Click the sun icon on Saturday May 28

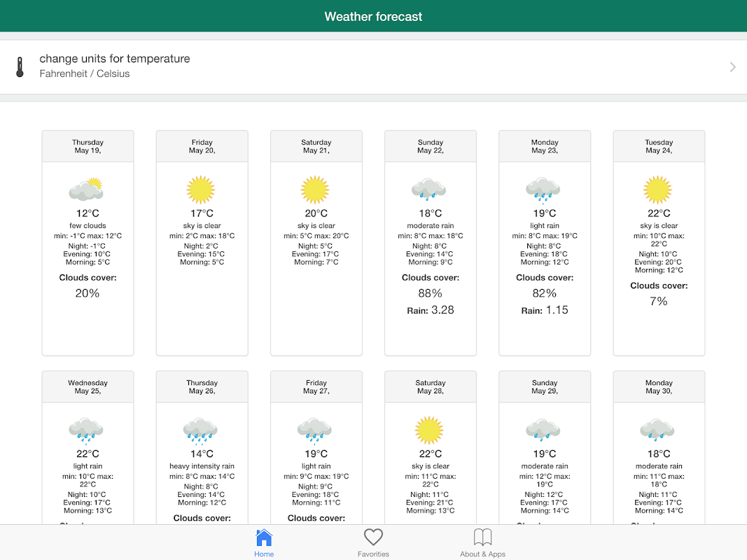click(x=429, y=430)
